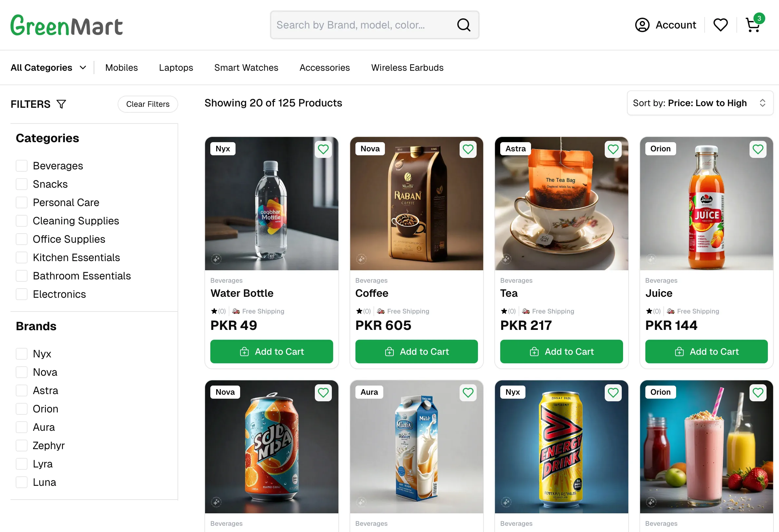Open the shopping cart icon
779x532 pixels.
coord(752,25)
